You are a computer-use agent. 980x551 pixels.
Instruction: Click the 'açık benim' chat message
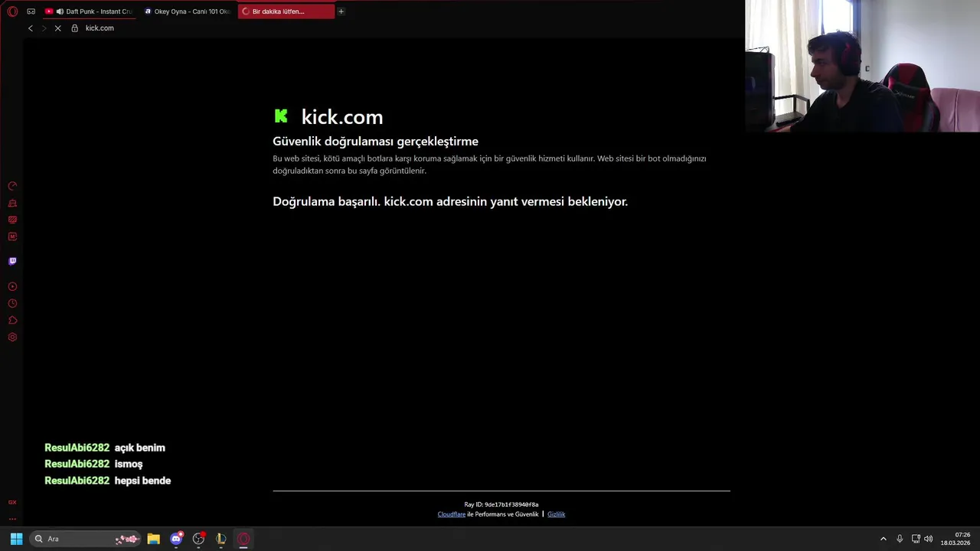[x=139, y=448]
